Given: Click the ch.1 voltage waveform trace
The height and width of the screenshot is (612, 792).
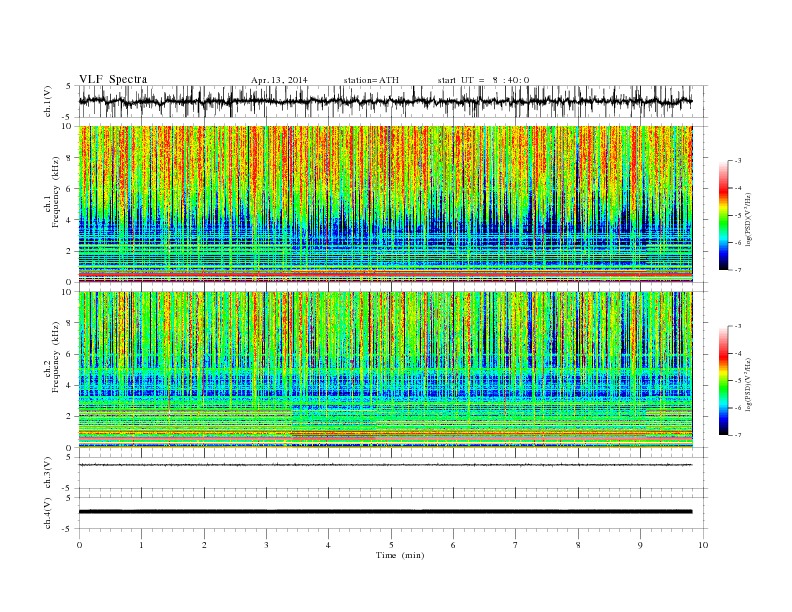Looking at the screenshot, I should pos(385,101).
